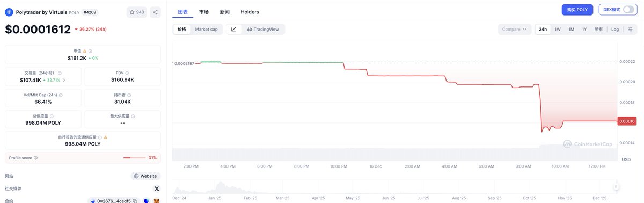Select 1M time range
The image size is (644, 203).
pos(571,29)
